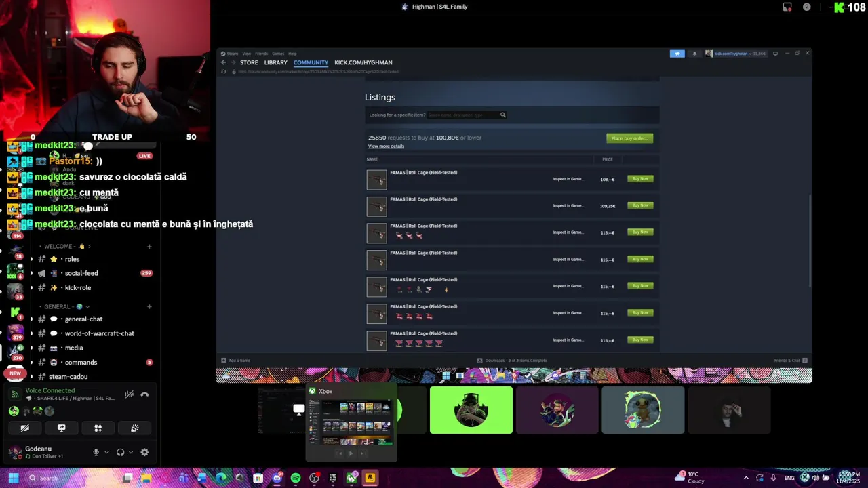The image size is (868, 488).
Task: Open the world-of-warcraft-chat channel
Action: click(95, 333)
